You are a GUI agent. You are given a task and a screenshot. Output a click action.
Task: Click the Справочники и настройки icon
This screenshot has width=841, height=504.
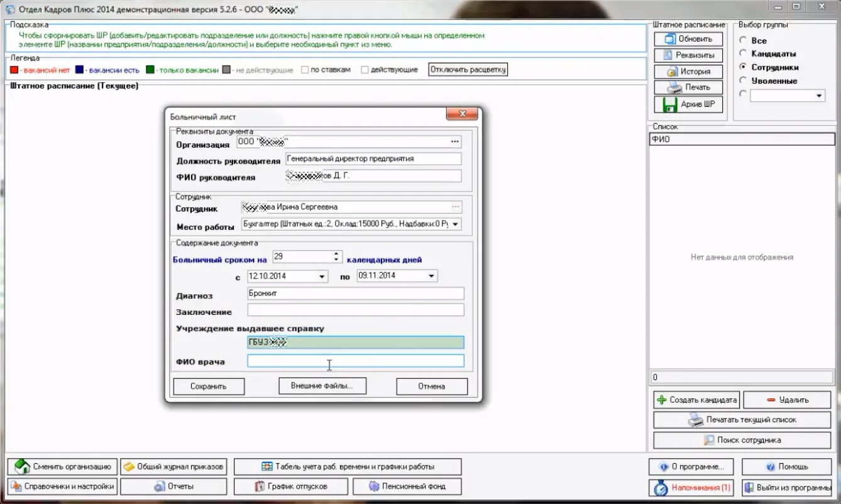tap(16, 486)
